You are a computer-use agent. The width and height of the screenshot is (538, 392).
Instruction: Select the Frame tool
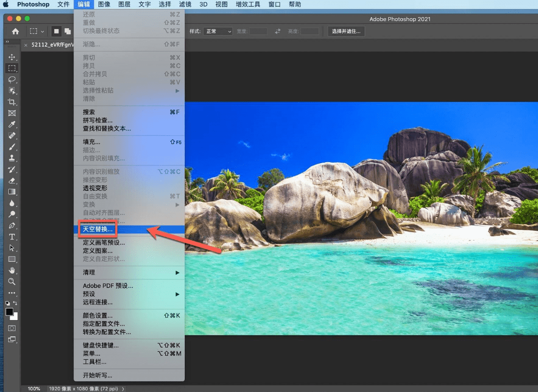click(12, 113)
